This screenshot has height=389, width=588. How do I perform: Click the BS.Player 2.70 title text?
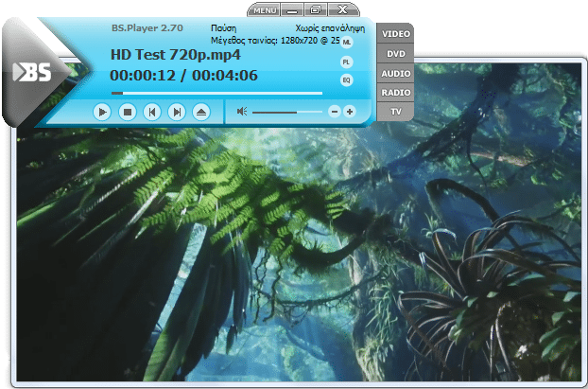click(x=147, y=27)
